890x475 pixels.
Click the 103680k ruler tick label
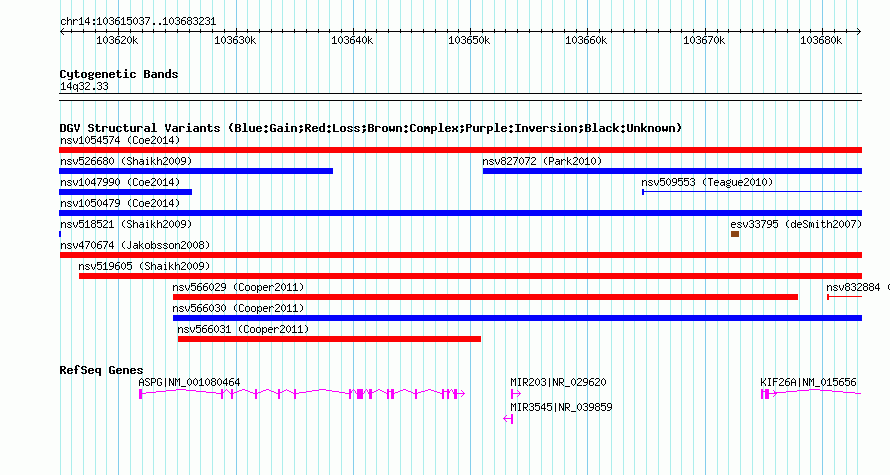click(821, 40)
